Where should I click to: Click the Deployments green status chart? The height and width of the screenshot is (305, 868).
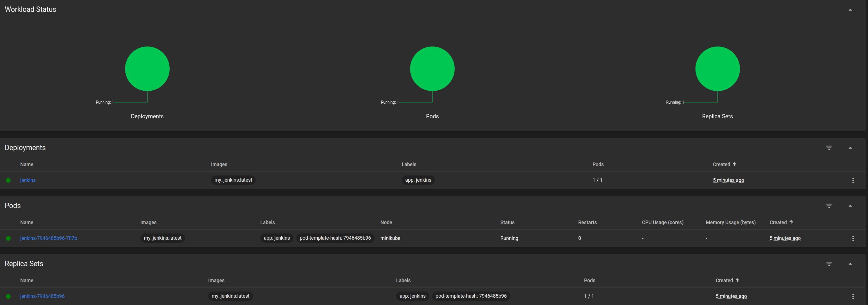tap(147, 69)
